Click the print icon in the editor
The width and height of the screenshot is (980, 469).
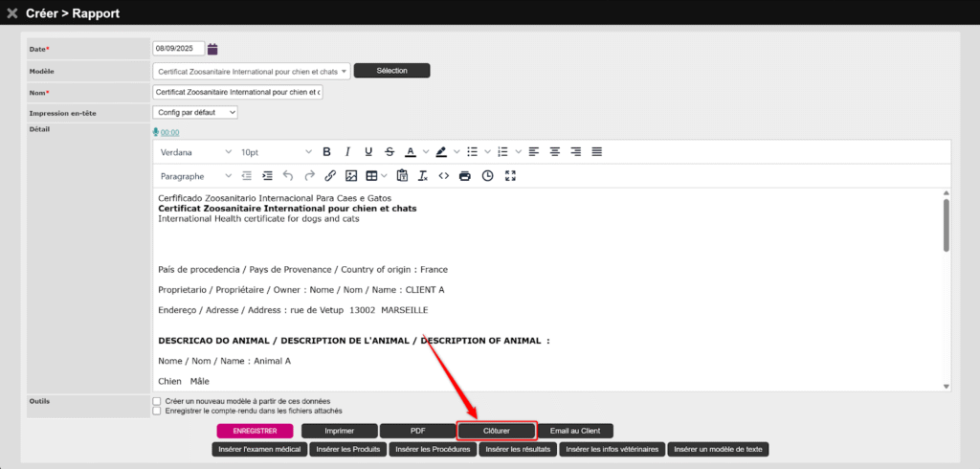465,176
